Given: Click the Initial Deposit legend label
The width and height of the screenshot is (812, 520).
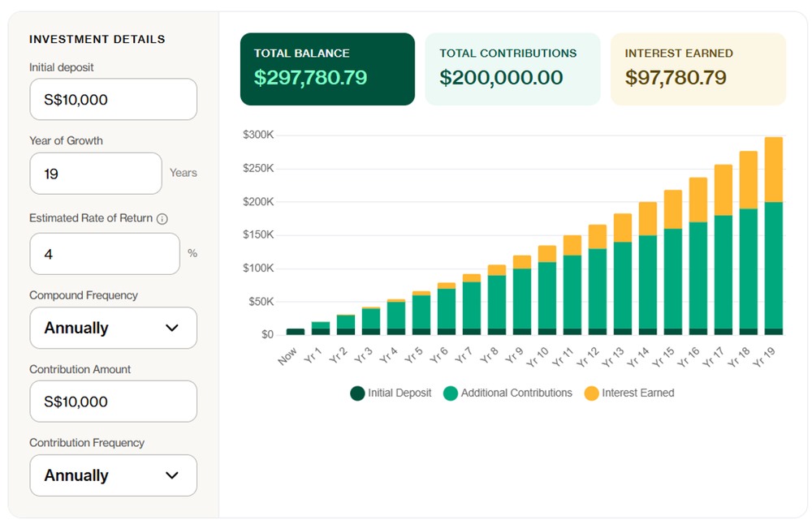Looking at the screenshot, I should click(400, 393).
